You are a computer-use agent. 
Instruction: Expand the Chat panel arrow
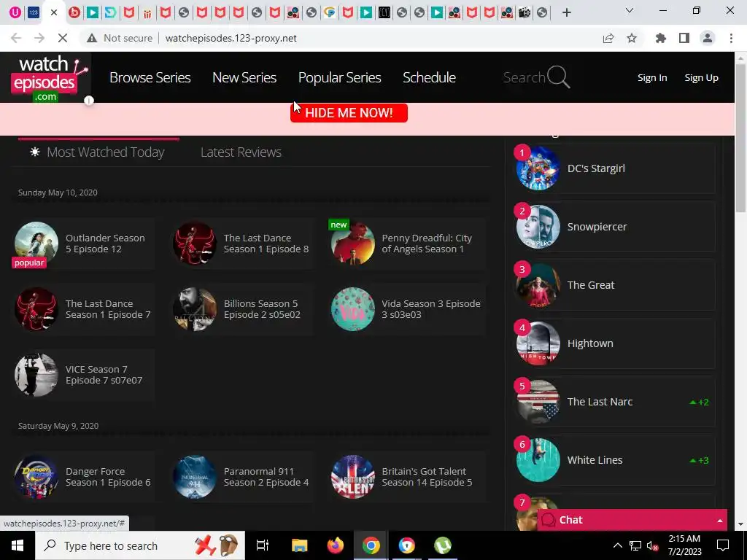(x=719, y=521)
